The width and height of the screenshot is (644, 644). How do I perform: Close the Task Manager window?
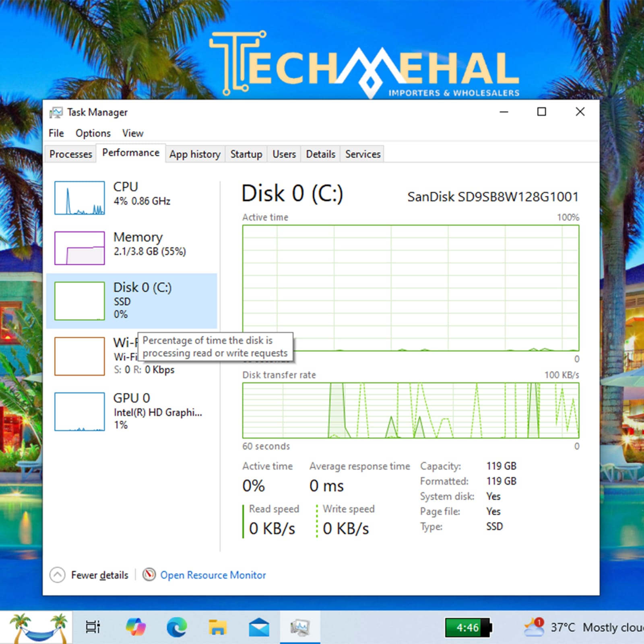(x=580, y=112)
